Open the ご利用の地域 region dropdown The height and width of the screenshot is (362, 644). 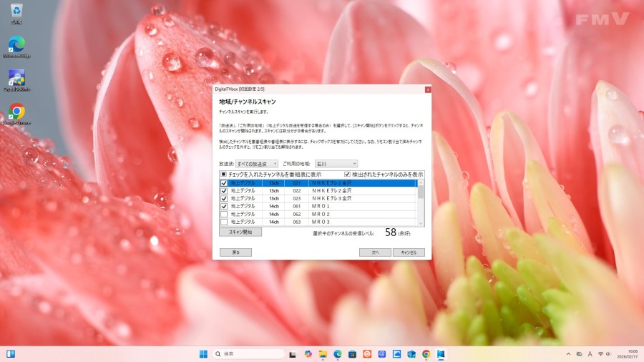(x=336, y=164)
